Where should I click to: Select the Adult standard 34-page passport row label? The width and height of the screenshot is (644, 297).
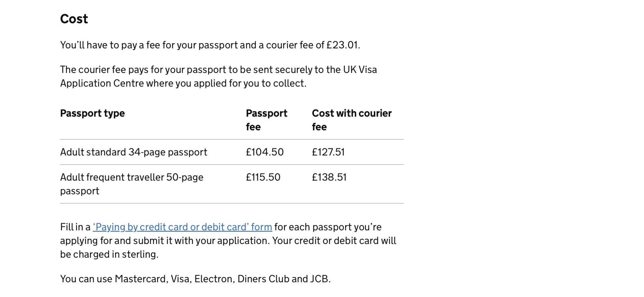pos(134,152)
